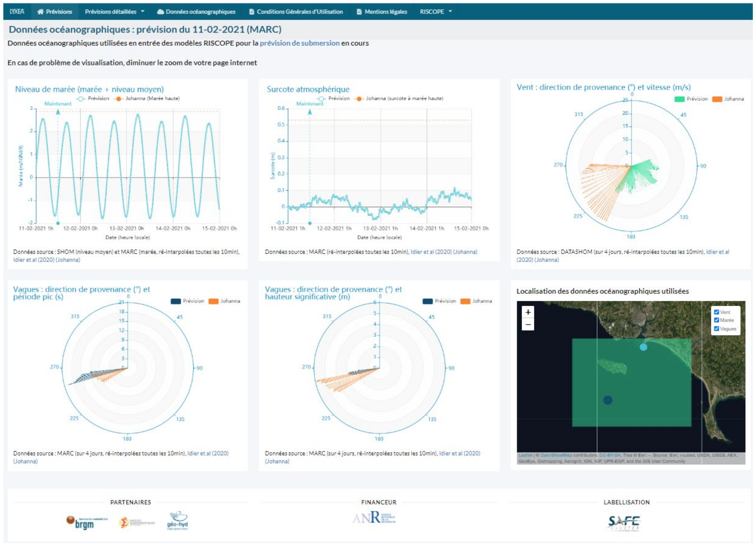Click the cloud icon for Données océanographiques

pos(160,12)
